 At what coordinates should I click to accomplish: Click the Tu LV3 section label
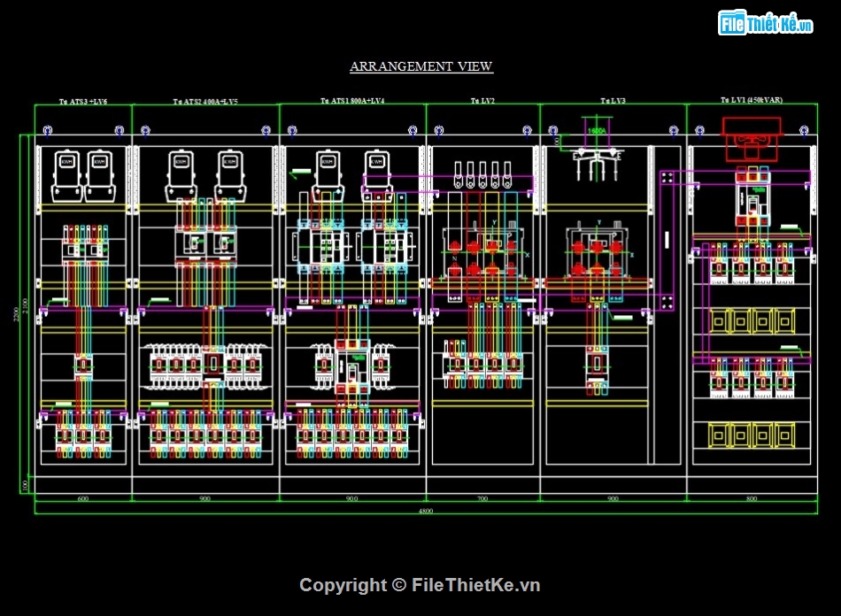point(615,101)
